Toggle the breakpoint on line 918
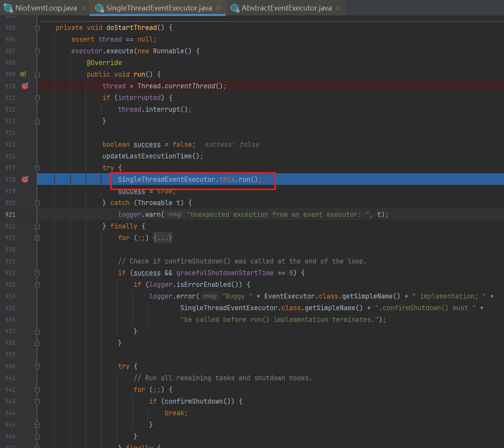504x448 pixels. pyautogui.click(x=25, y=179)
